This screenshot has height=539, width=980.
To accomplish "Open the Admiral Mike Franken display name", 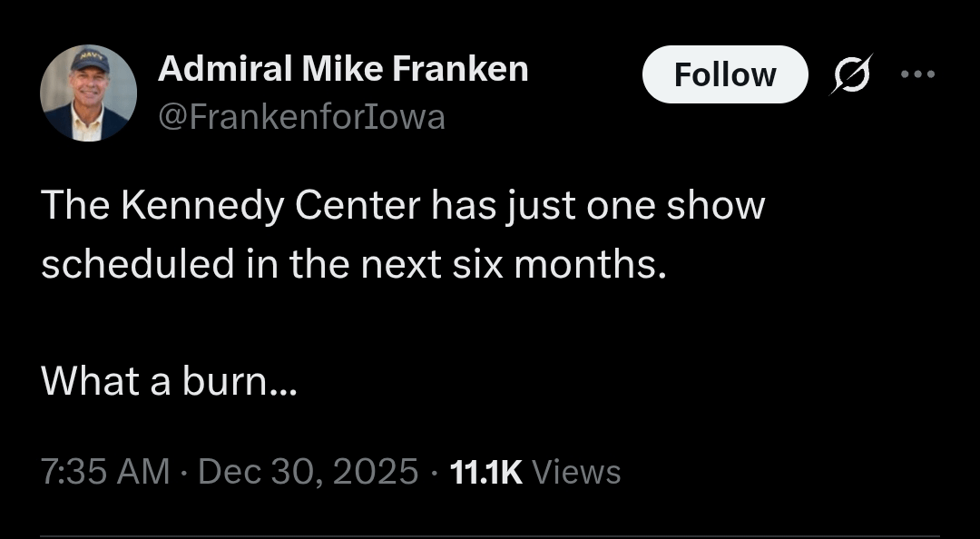I will pyautogui.click(x=343, y=69).
